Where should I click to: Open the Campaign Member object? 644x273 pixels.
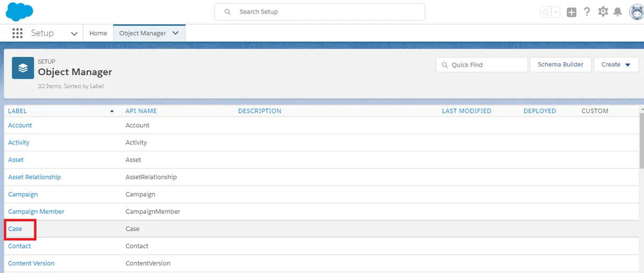[36, 211]
